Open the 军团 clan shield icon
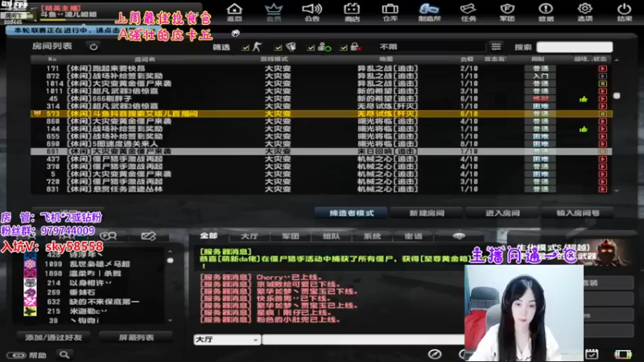This screenshot has width=644, height=362. 507,12
